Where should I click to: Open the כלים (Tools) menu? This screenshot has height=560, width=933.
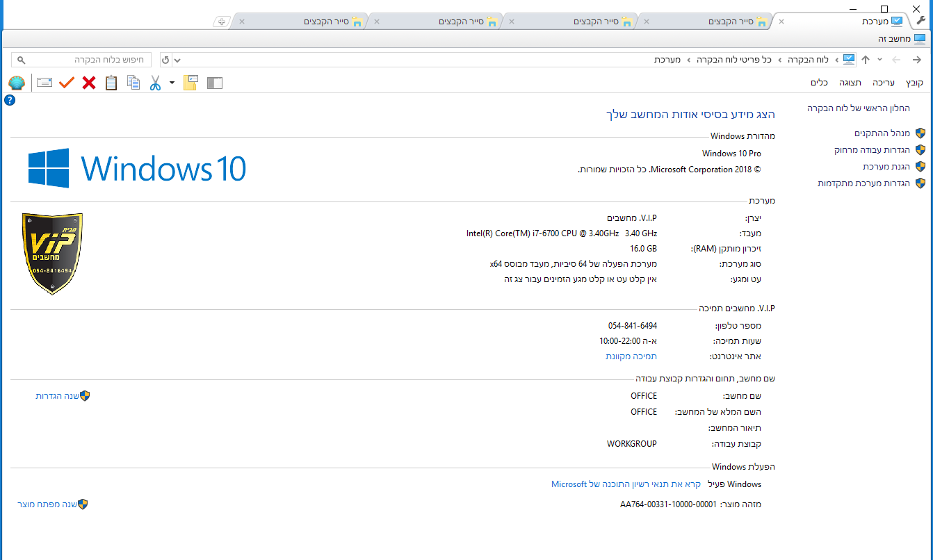tap(819, 83)
